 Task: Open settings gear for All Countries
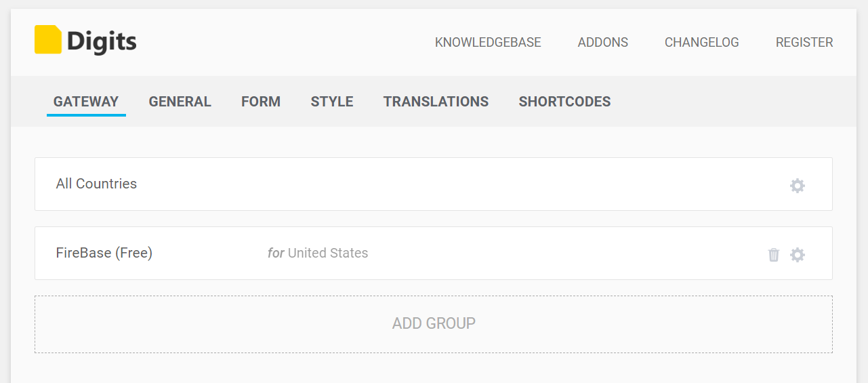pyautogui.click(x=798, y=185)
